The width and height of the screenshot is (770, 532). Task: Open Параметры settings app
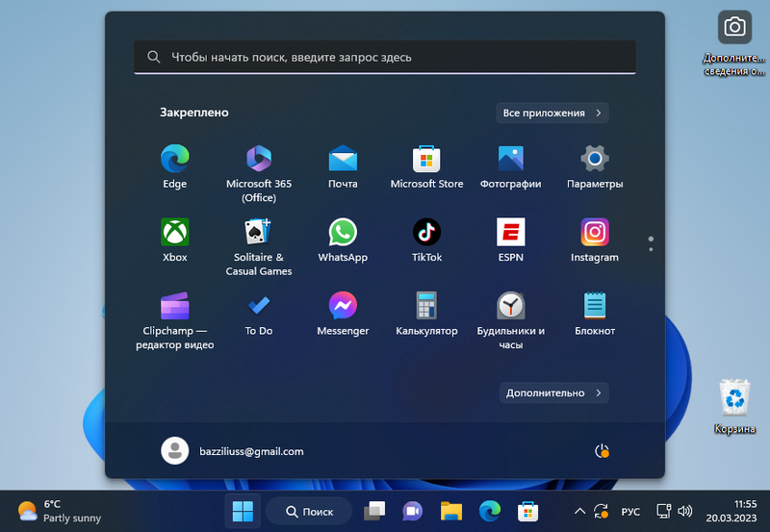coord(595,166)
